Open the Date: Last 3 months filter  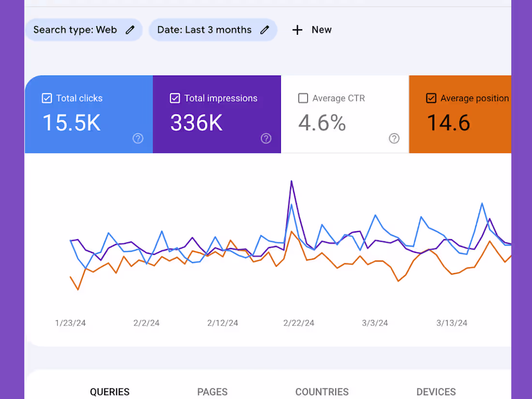(204, 30)
